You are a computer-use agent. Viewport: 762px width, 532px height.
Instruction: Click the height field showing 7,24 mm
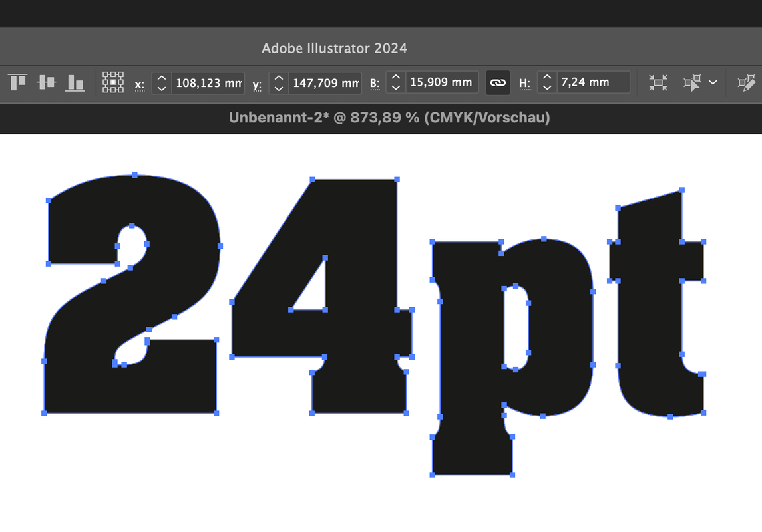point(593,82)
